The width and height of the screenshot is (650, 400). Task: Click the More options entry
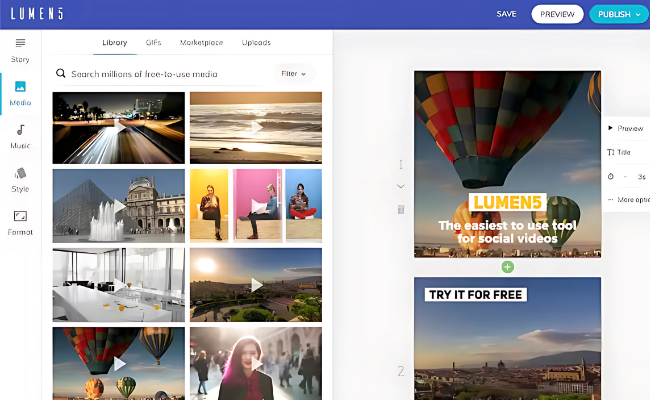628,199
